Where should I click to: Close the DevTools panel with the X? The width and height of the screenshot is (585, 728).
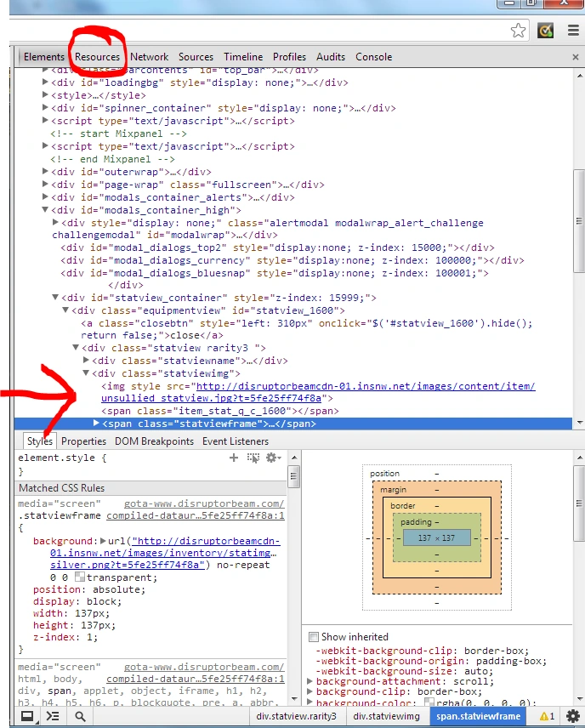tap(576, 57)
